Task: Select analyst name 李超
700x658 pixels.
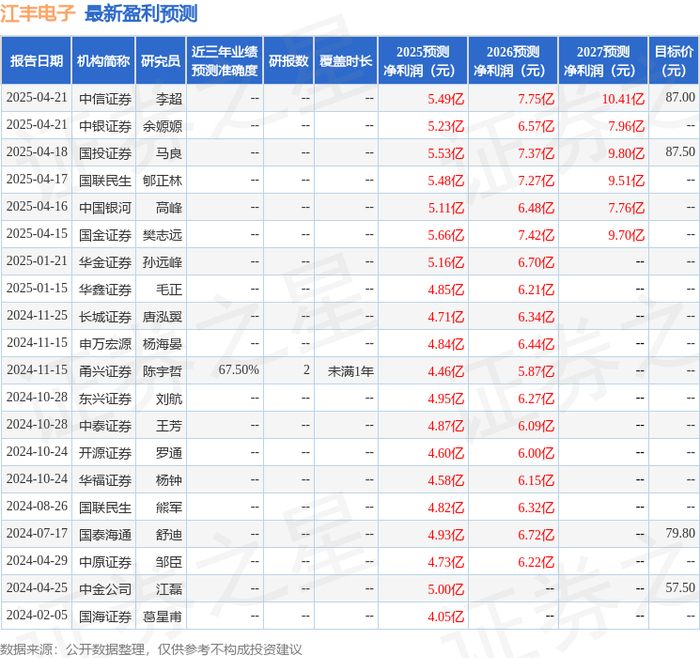Action: coord(169,99)
